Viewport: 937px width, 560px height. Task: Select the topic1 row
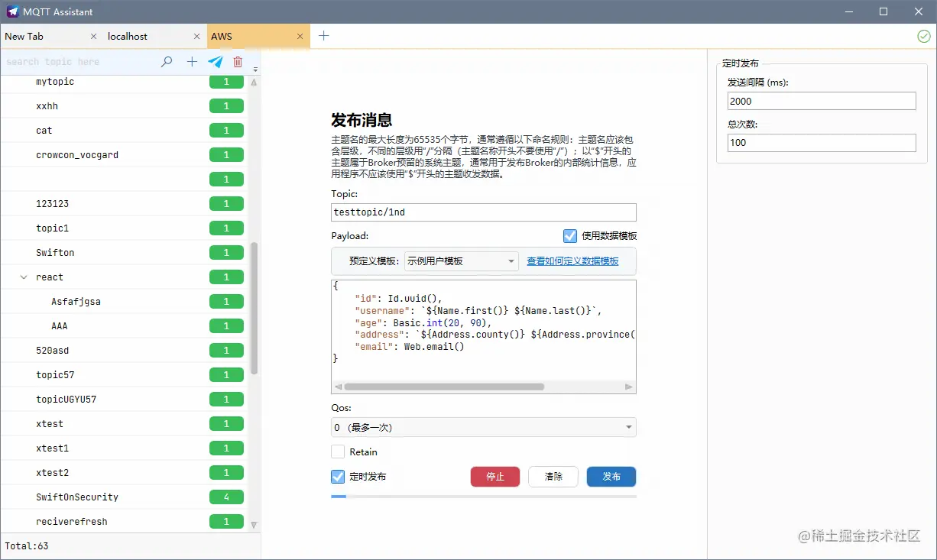click(125, 228)
